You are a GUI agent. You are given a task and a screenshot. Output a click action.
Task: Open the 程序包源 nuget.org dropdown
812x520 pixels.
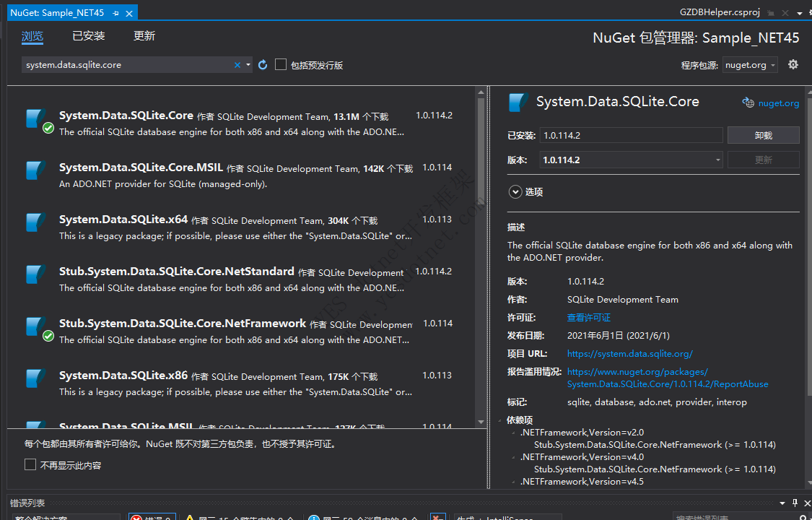750,65
